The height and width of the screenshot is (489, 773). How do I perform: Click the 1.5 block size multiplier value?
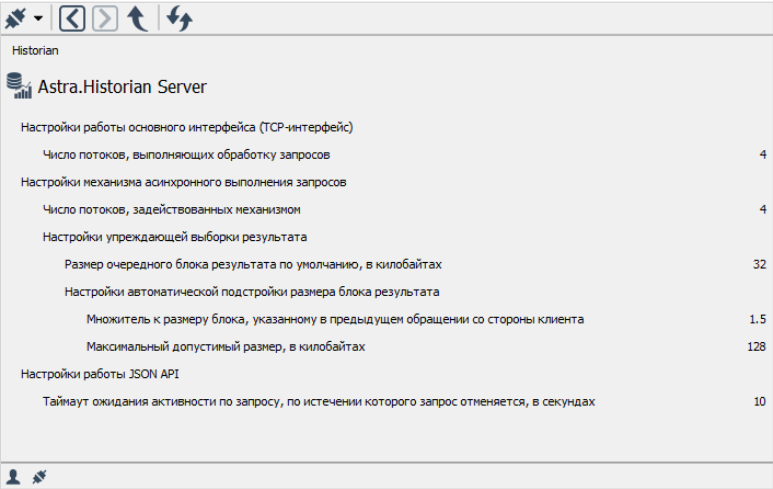756,319
